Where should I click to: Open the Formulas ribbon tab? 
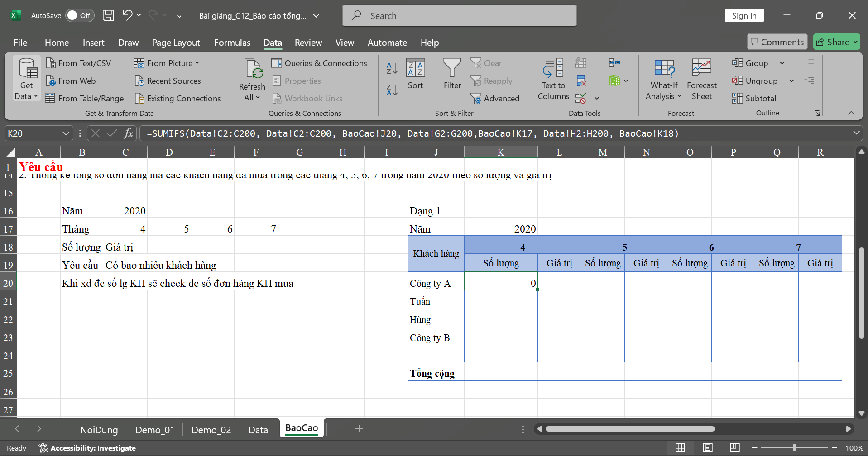(232, 43)
